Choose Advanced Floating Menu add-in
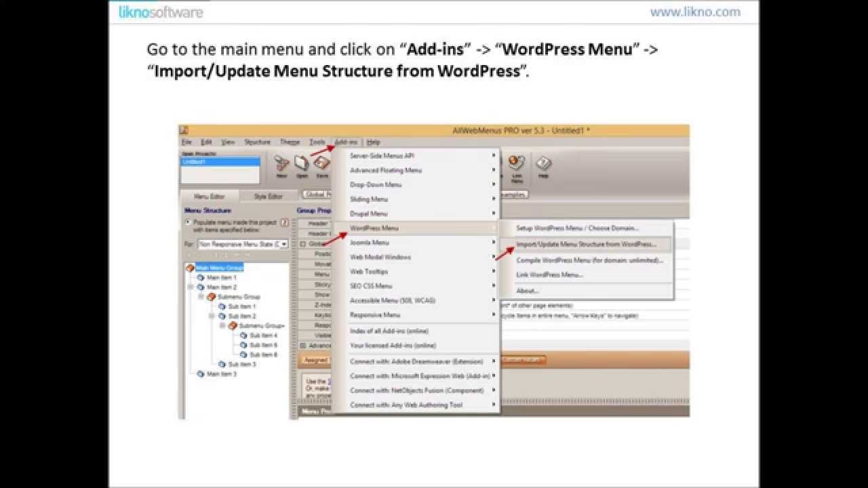This screenshot has width=868, height=488. [416, 170]
